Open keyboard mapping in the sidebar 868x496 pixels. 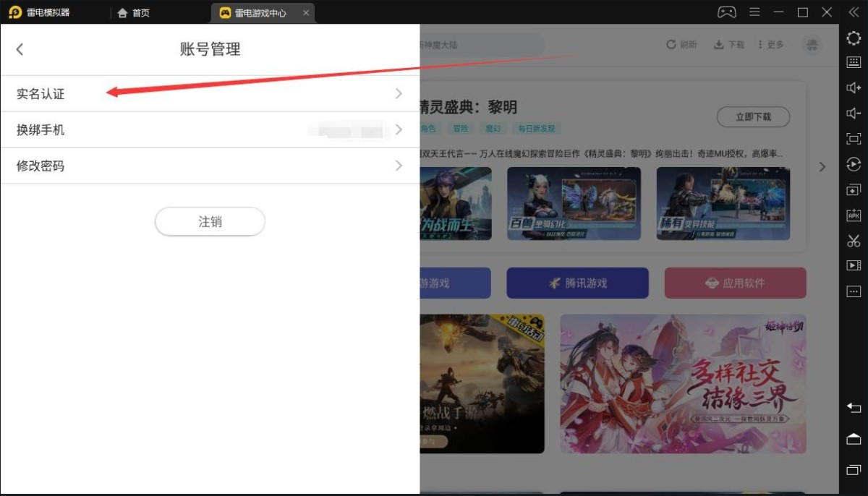coord(854,63)
